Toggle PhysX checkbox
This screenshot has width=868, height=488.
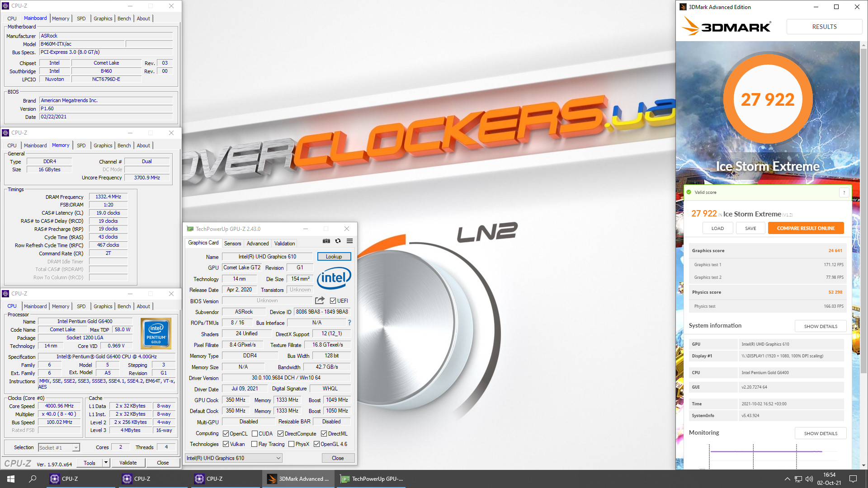click(291, 444)
